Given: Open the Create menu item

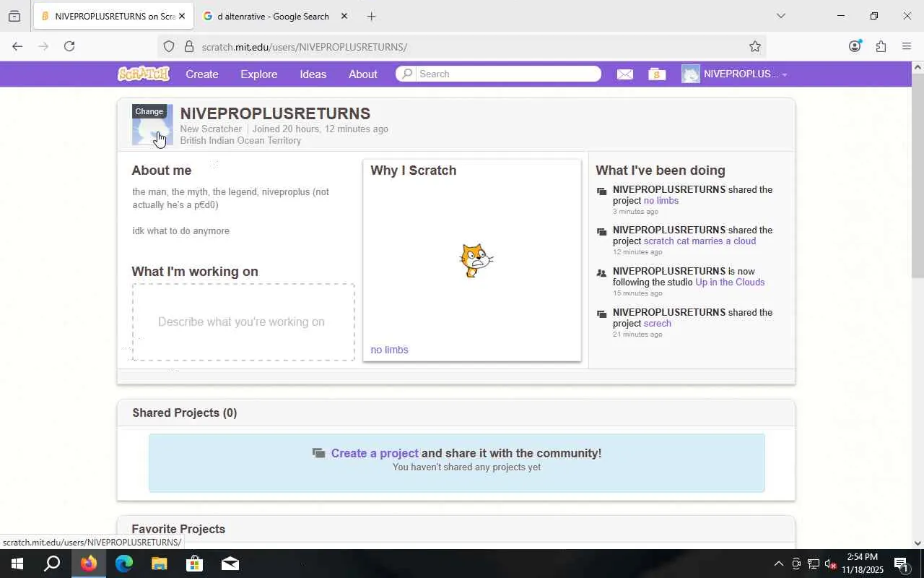Looking at the screenshot, I should click(202, 74).
